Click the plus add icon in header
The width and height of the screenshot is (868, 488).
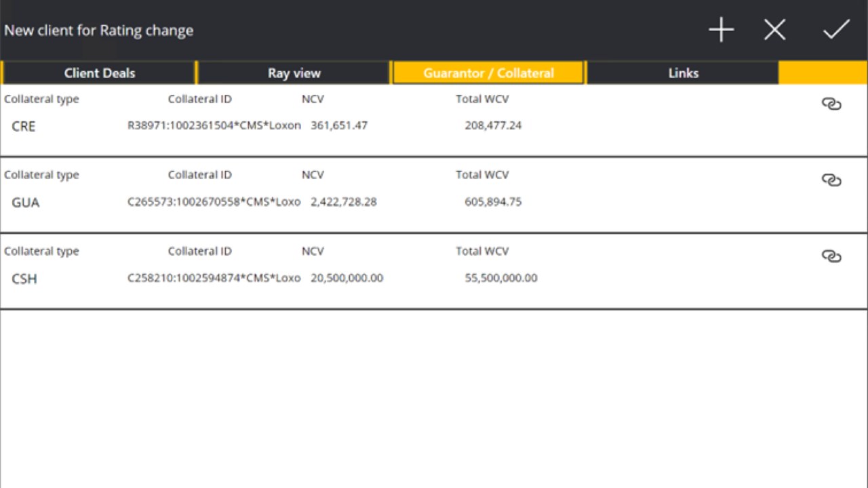point(721,30)
